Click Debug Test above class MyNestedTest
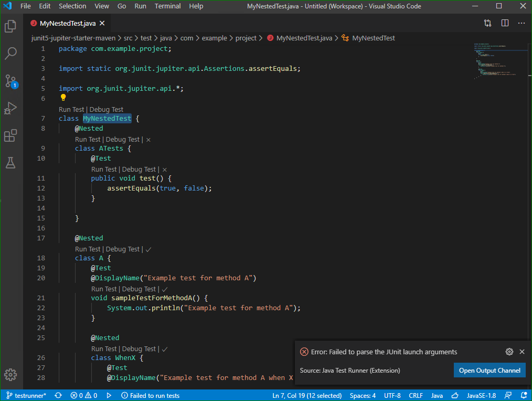This screenshot has width=532, height=401. [106, 110]
